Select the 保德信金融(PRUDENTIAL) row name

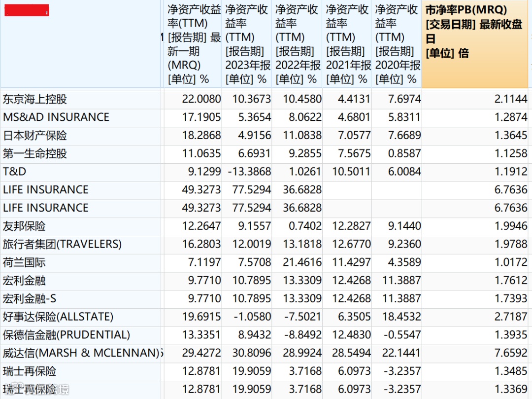coord(66,335)
